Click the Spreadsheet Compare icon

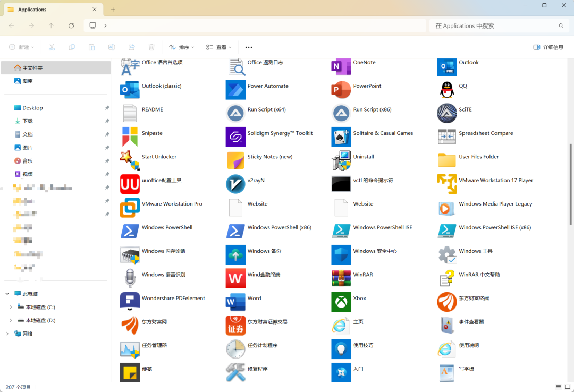tap(446, 137)
